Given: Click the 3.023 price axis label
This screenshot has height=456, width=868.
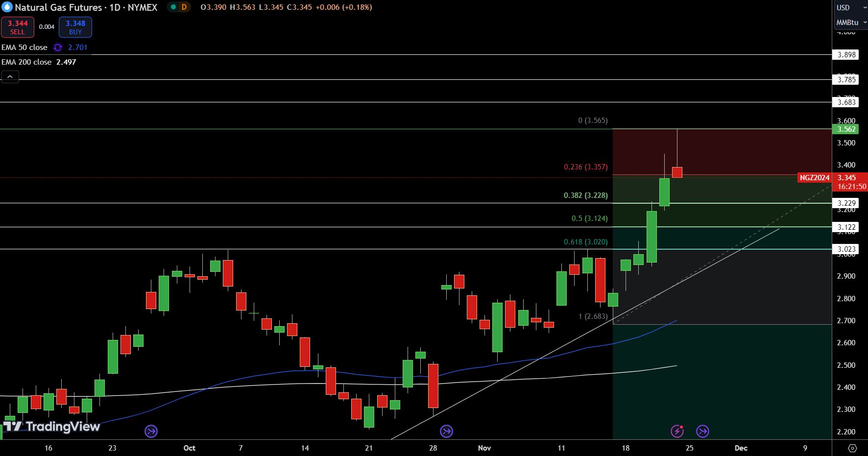Looking at the screenshot, I should pyautogui.click(x=846, y=249).
